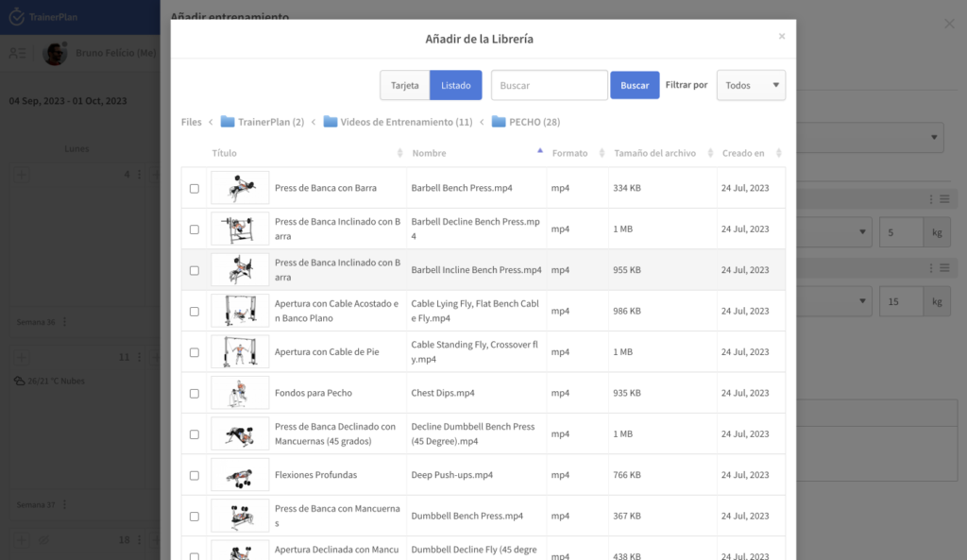Open thumbnail of Press de Banca con Barra
Screen dimensions: 967x560
(x=240, y=188)
